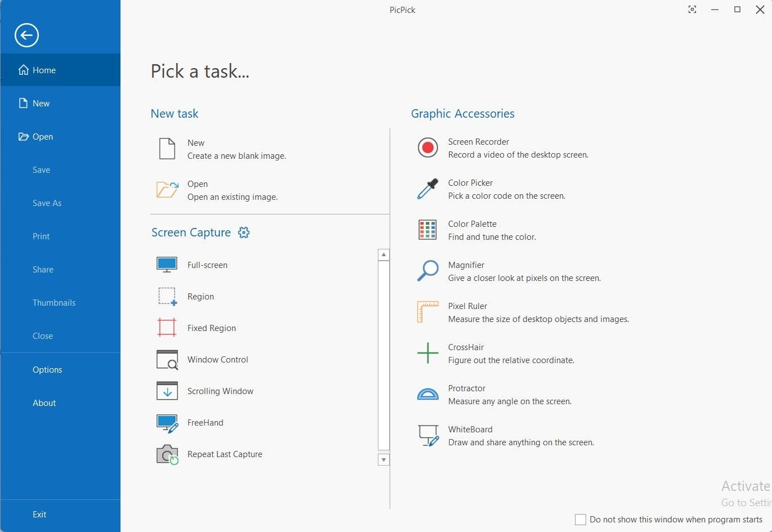This screenshot has width=772, height=532.
Task: Open Screen Capture settings gear
Action: point(244,233)
